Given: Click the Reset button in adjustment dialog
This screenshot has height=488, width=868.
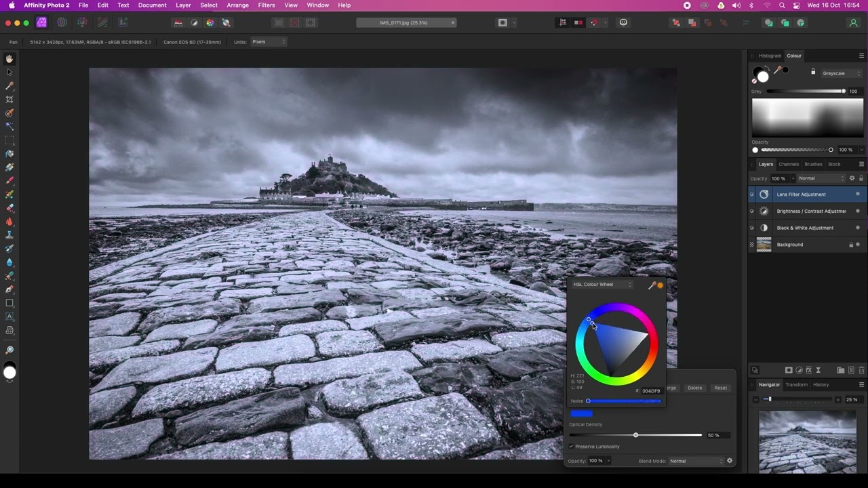Looking at the screenshot, I should coord(721,388).
